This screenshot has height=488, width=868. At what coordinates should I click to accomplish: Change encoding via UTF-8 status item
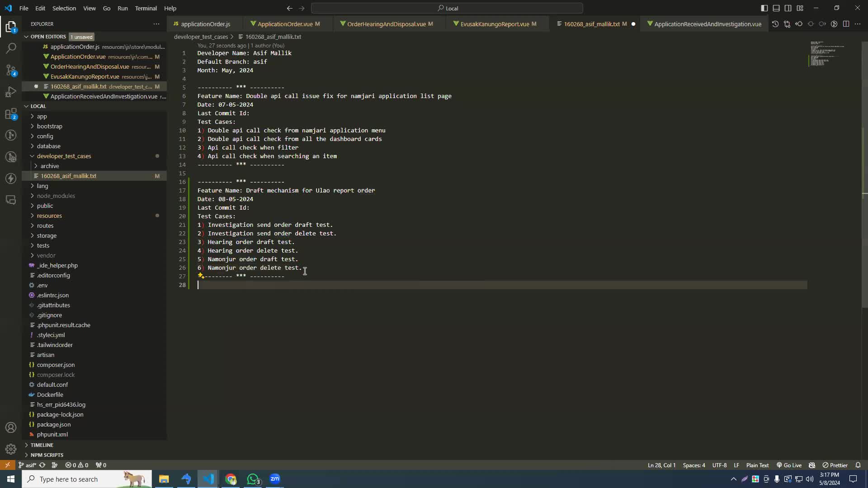click(719, 465)
